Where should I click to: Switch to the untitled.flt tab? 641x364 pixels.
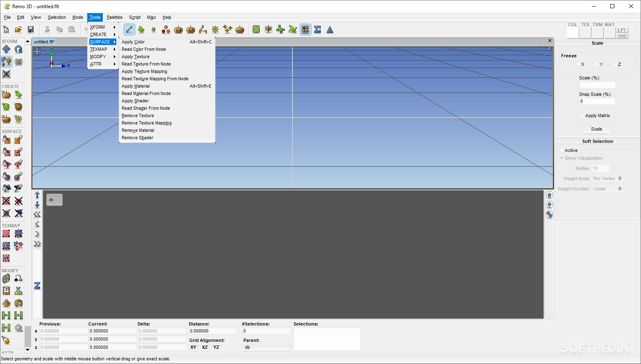[x=44, y=42]
